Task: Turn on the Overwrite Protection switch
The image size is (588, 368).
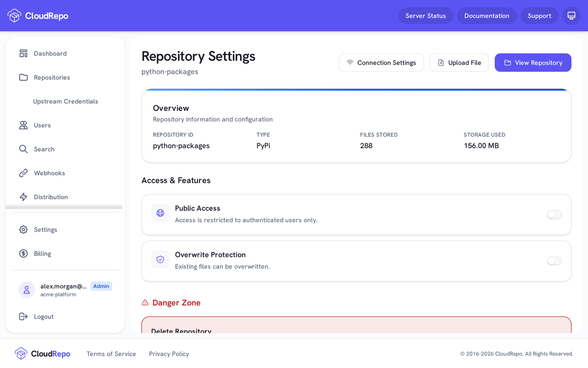Action: [x=554, y=261]
